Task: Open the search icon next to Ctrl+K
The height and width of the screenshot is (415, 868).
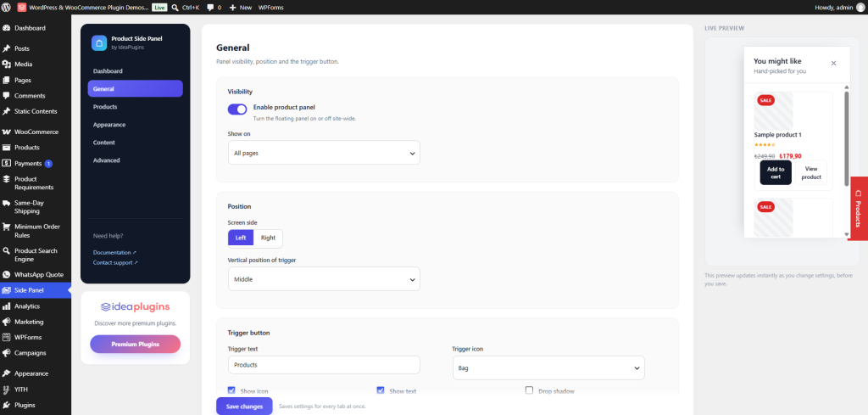Action: [175, 7]
